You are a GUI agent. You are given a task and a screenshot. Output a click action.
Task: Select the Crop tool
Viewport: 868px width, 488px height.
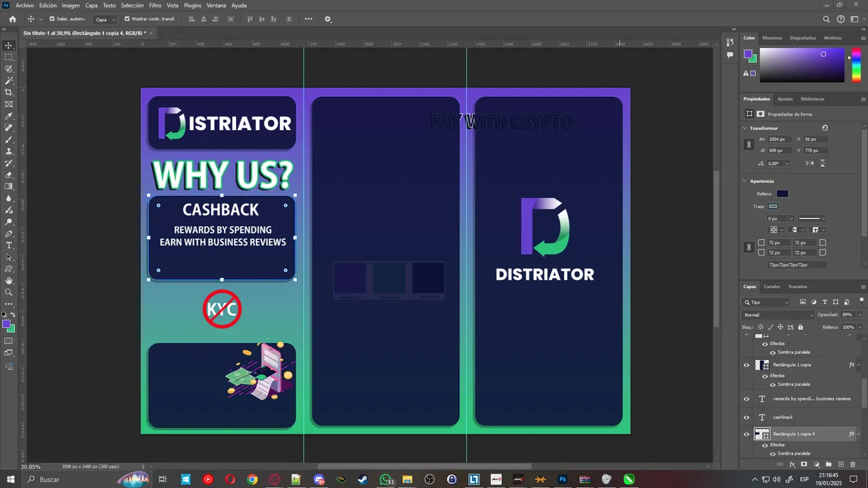pos(9,92)
